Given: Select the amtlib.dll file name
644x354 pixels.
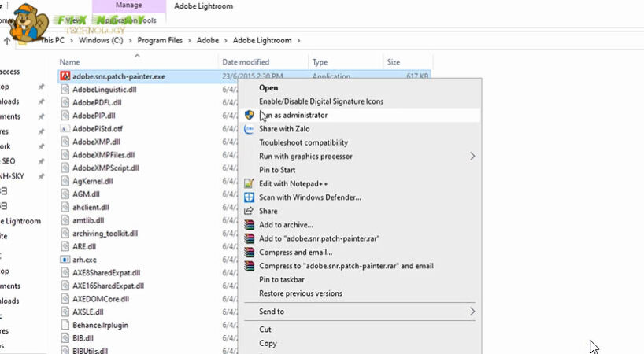Looking at the screenshot, I should coord(88,220).
